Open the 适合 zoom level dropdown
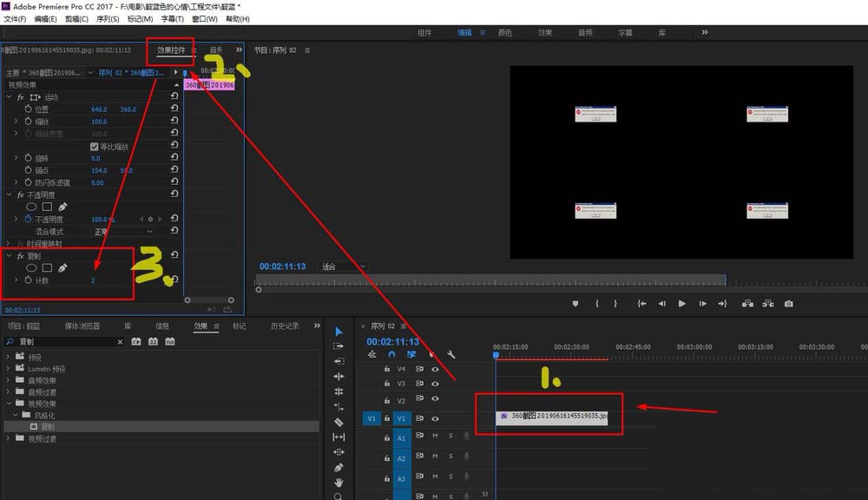The image size is (868, 500). pos(344,266)
